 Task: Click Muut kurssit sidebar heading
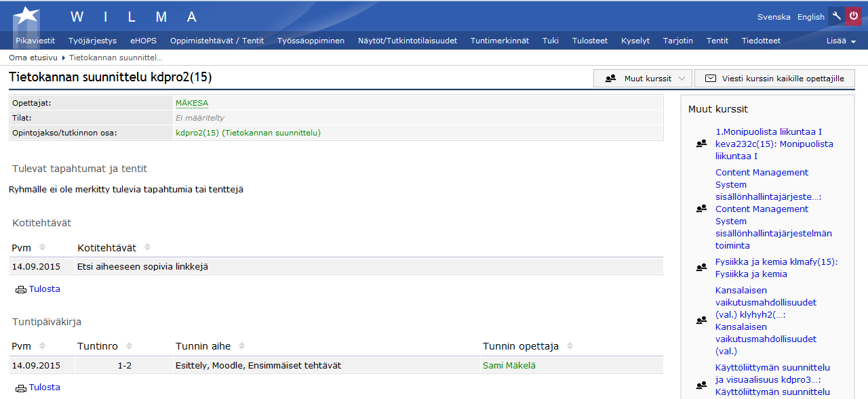pos(718,109)
